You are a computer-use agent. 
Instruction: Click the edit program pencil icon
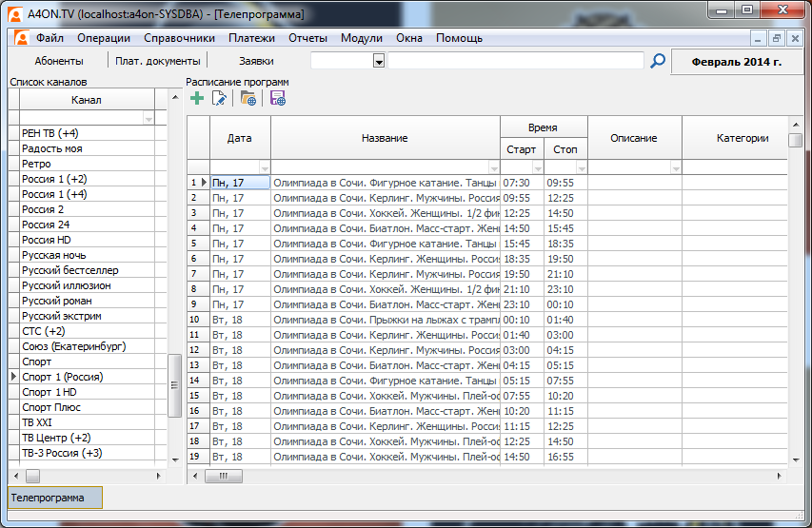tap(220, 98)
